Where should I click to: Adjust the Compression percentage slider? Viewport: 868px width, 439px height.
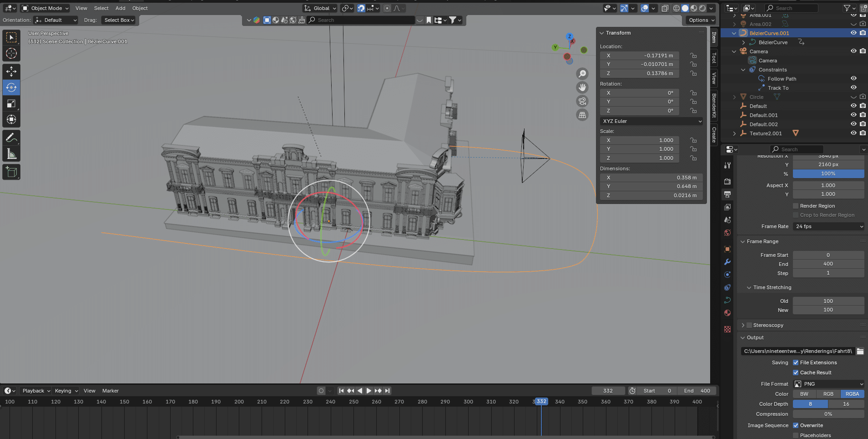pos(828,414)
